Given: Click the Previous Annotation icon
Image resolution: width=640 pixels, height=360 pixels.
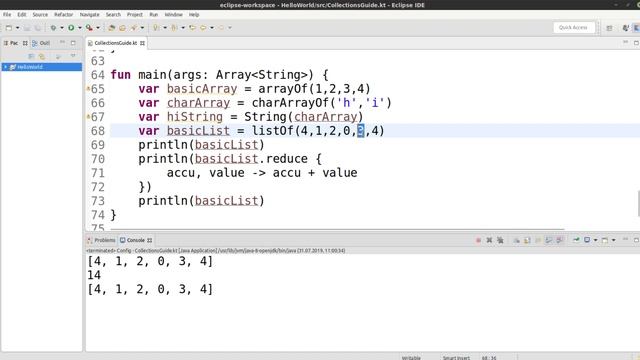Looking at the screenshot, I should click(174, 28).
